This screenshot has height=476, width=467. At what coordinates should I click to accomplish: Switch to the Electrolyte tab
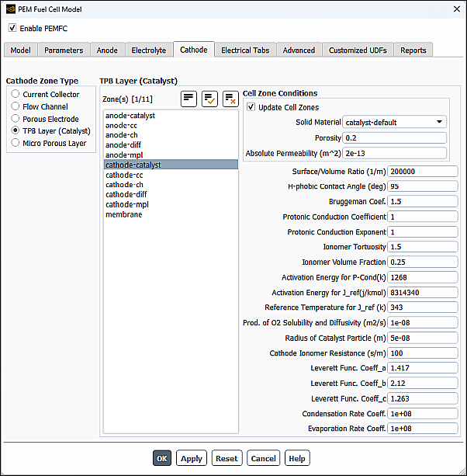(x=149, y=50)
